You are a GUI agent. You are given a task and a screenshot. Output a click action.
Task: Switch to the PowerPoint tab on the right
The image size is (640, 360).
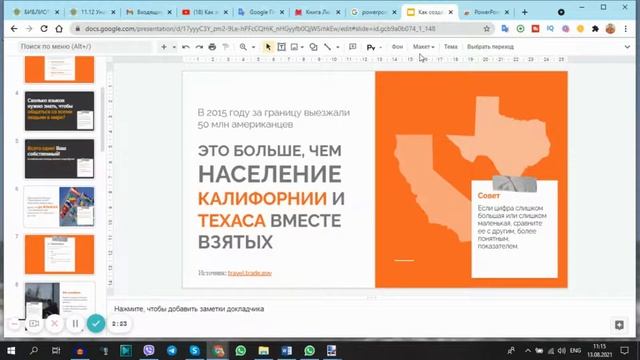tap(487, 12)
